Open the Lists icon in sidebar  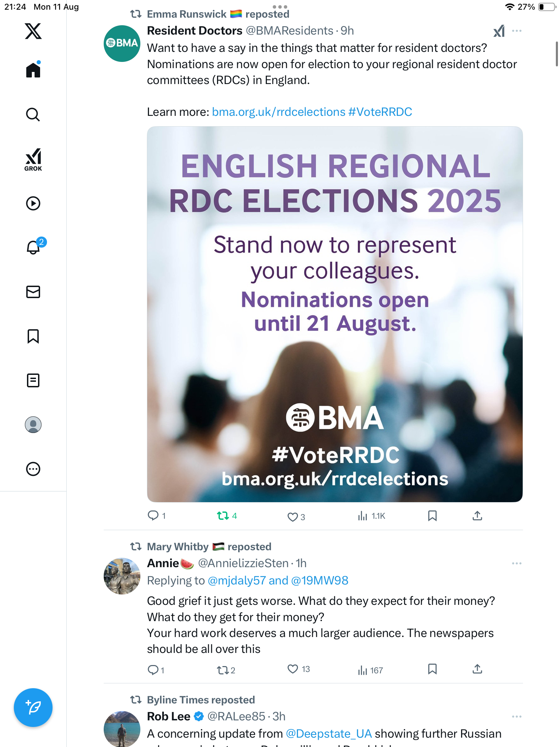coord(33,380)
